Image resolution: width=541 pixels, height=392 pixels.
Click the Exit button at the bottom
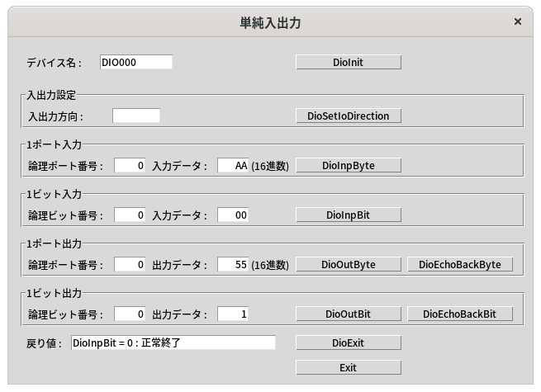coord(348,367)
